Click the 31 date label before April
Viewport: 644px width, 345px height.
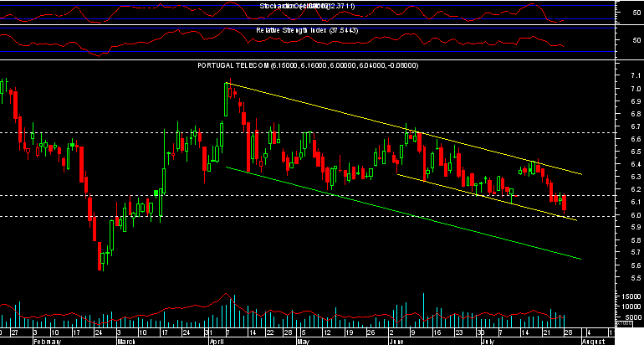pyautogui.click(x=208, y=332)
